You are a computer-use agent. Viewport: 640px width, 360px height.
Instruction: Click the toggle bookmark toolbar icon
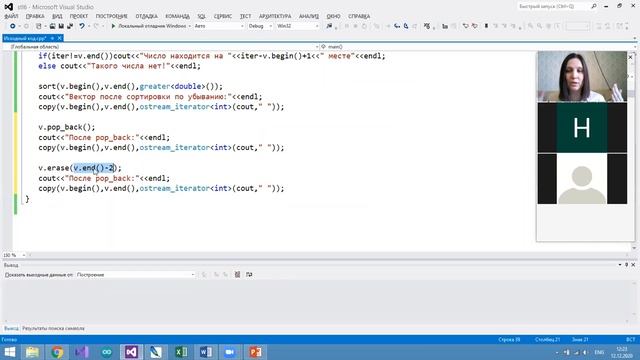[486, 26]
